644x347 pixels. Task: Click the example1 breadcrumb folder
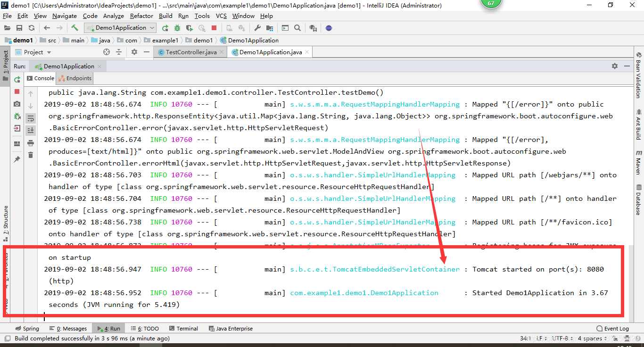click(161, 41)
